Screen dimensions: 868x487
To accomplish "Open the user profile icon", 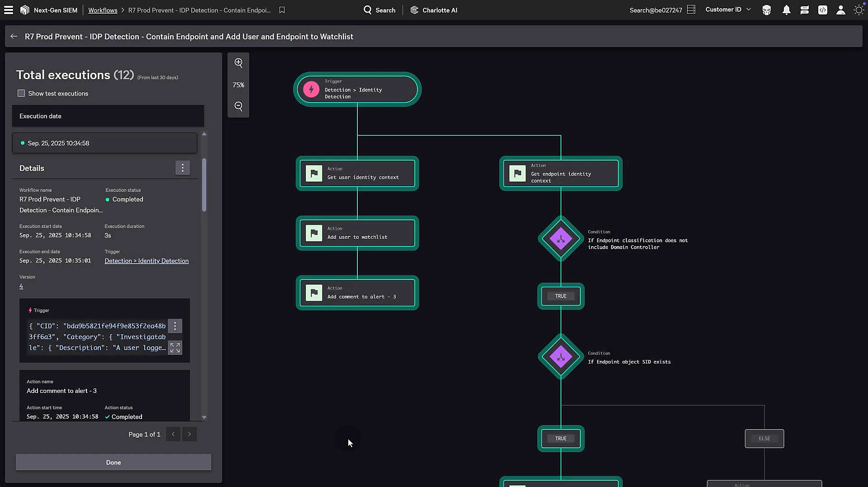I will 840,10.
